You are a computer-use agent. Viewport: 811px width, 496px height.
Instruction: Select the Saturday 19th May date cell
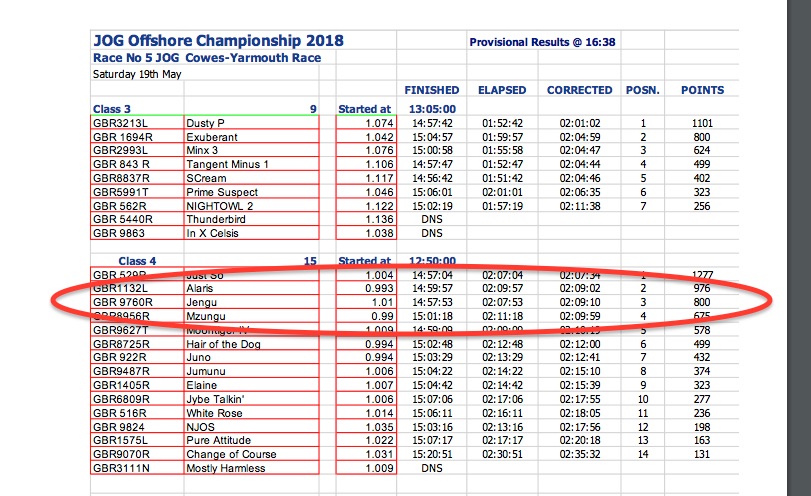click(137, 74)
